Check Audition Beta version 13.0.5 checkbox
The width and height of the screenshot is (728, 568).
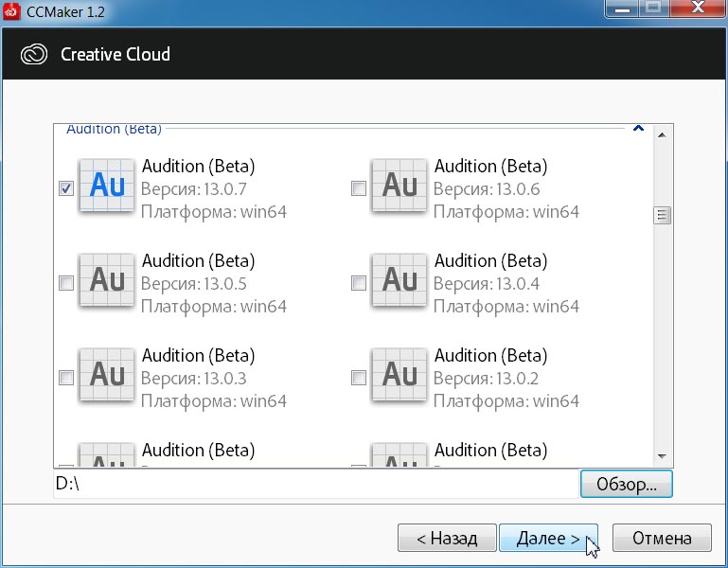click(x=66, y=283)
